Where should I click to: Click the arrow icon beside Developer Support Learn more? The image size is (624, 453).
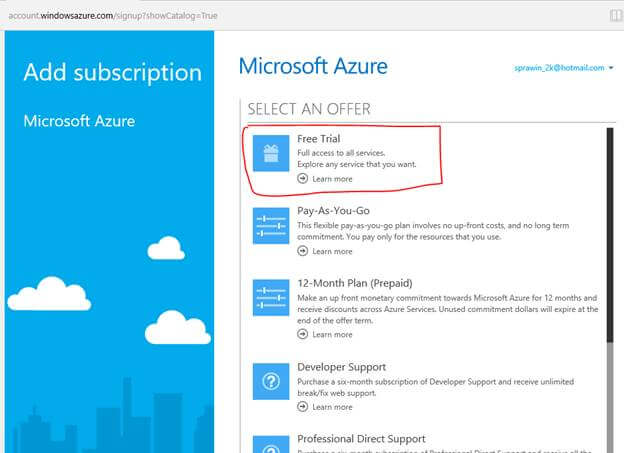pyautogui.click(x=302, y=407)
